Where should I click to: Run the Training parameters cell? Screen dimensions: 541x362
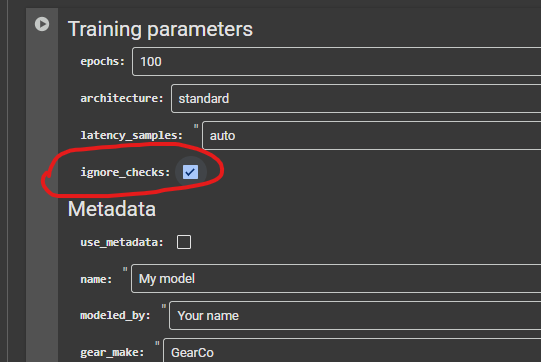pyautogui.click(x=42, y=24)
